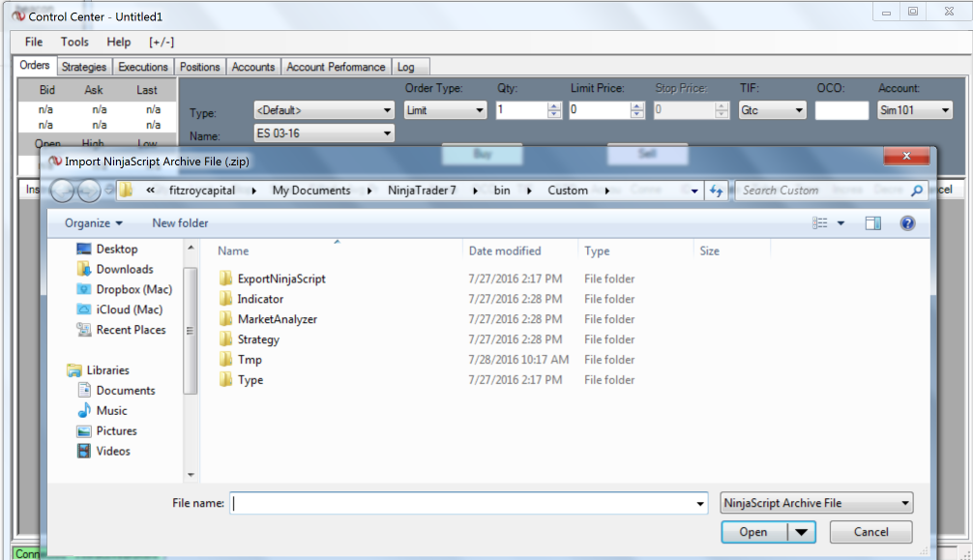Click the Back navigation arrow in dialog
Viewport: 973px width, 560px height.
(x=62, y=191)
